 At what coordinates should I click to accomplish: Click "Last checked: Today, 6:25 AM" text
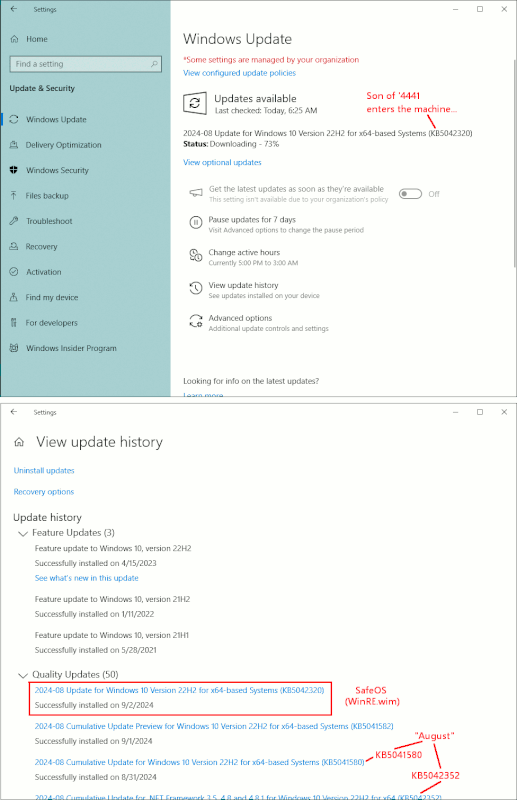tap(266, 110)
